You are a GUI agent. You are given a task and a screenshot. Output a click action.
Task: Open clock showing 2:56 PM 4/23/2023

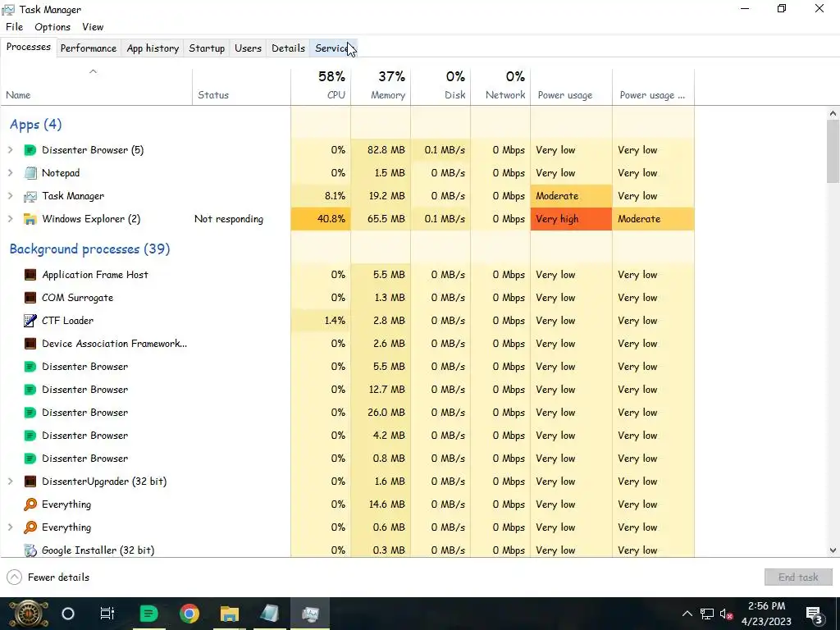pos(766,614)
